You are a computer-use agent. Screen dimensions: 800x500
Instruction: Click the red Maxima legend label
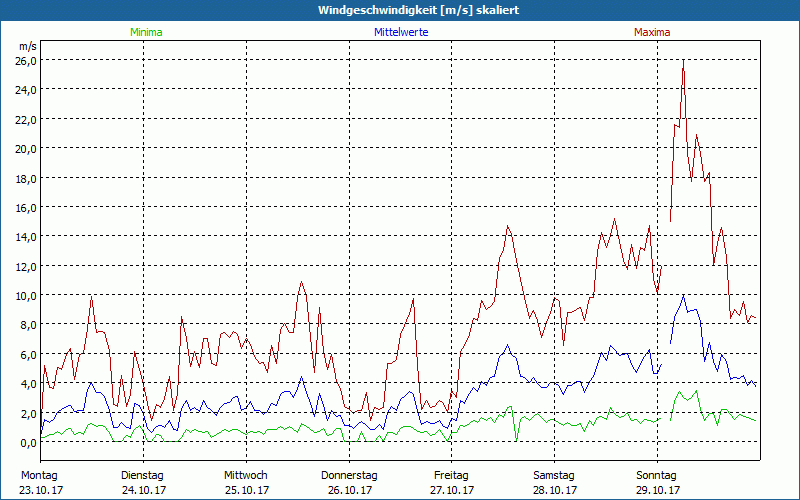(652, 32)
